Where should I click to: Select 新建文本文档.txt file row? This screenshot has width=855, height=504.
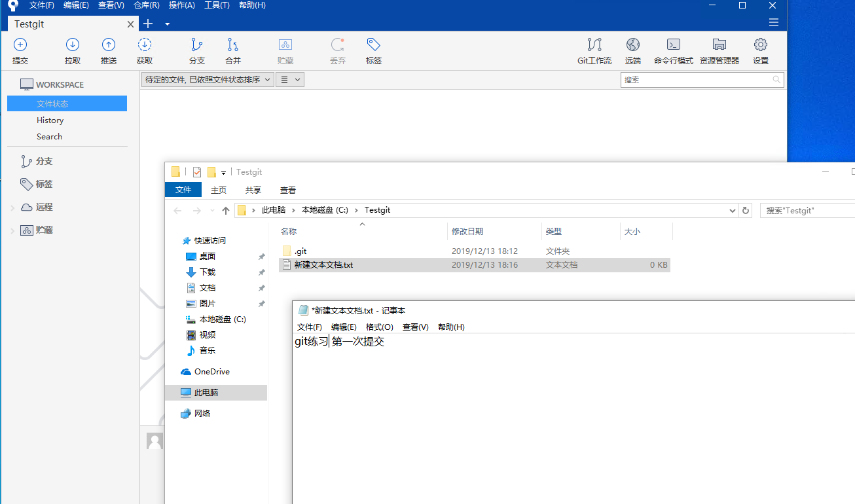(475, 265)
